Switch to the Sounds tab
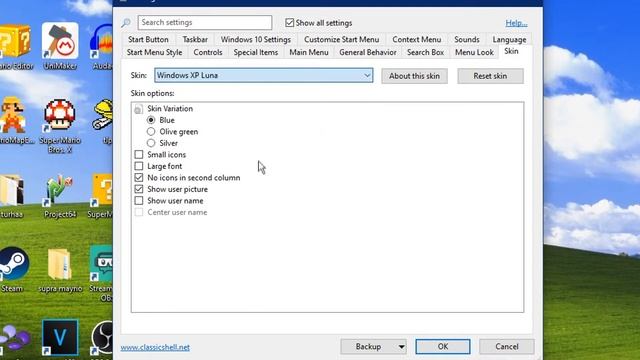 (x=467, y=40)
